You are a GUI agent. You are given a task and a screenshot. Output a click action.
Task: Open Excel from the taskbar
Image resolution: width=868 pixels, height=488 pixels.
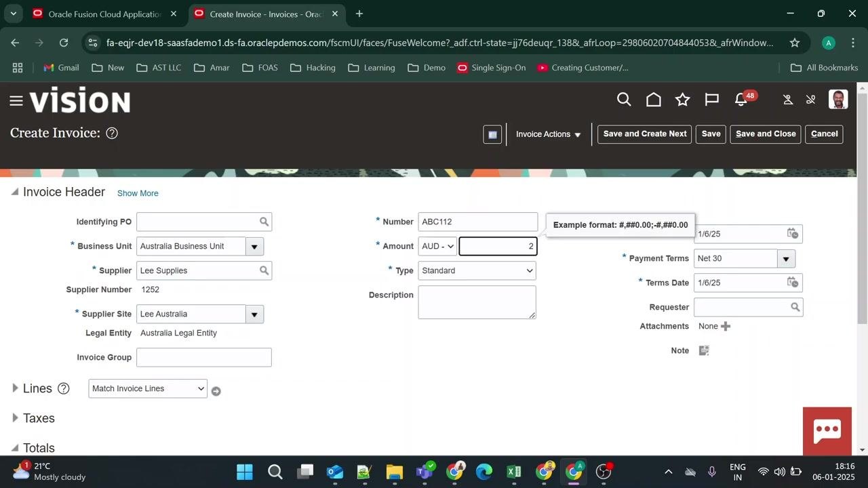513,472
